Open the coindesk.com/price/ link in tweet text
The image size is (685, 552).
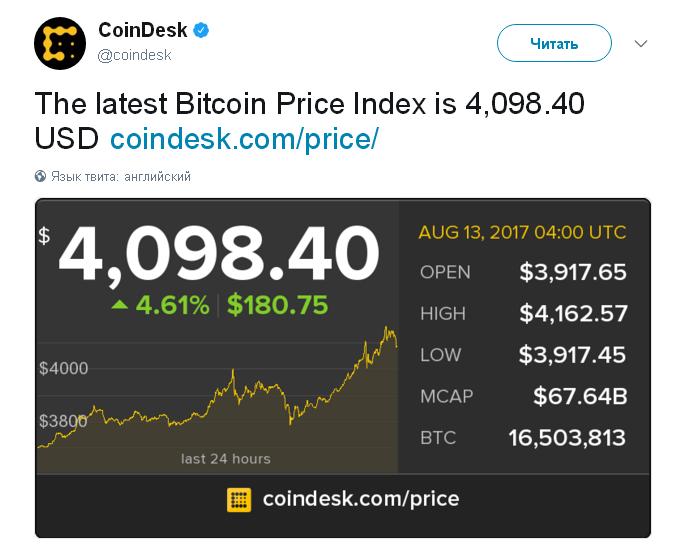click(x=244, y=138)
